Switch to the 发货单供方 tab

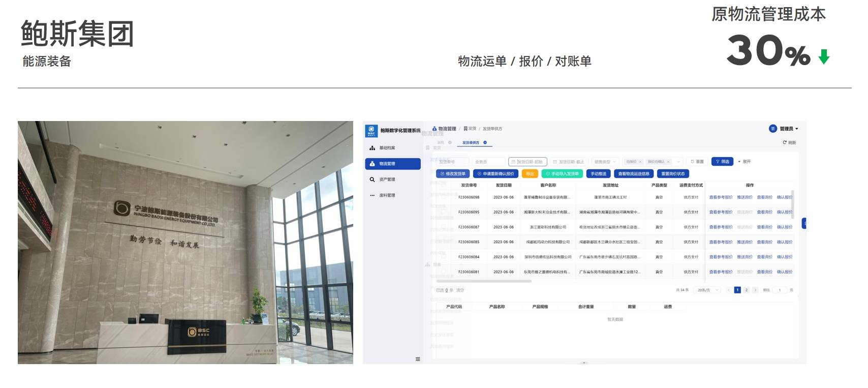(471, 143)
